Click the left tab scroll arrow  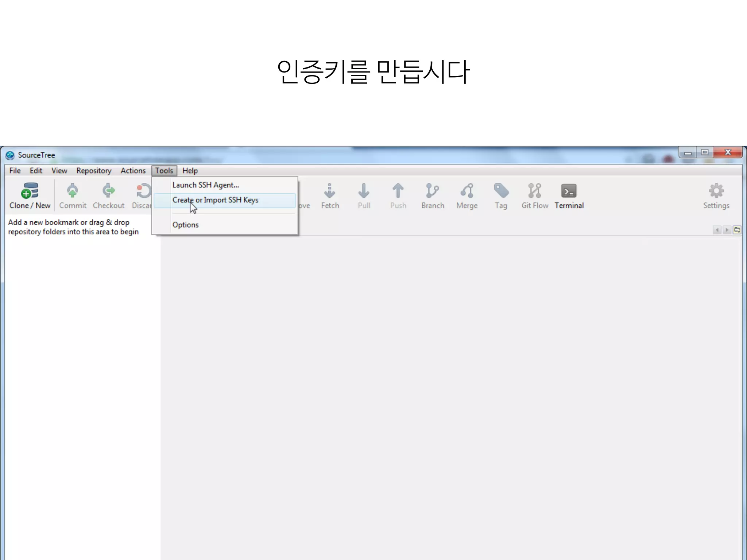[x=717, y=230]
